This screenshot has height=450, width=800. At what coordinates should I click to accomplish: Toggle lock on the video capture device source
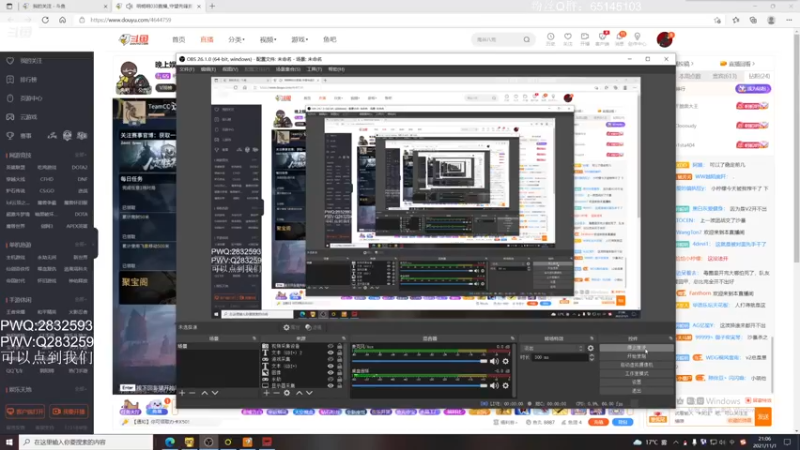(x=340, y=346)
